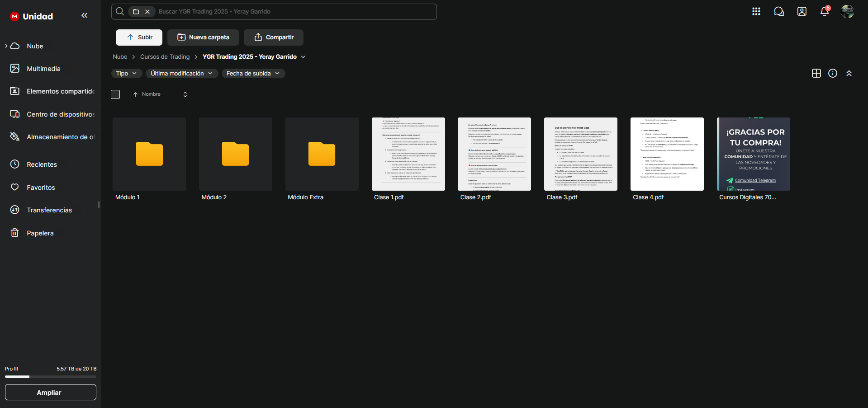This screenshot has width=868, height=408.
Task: Open the Clase 1.pdf thumbnail
Action: tap(408, 154)
